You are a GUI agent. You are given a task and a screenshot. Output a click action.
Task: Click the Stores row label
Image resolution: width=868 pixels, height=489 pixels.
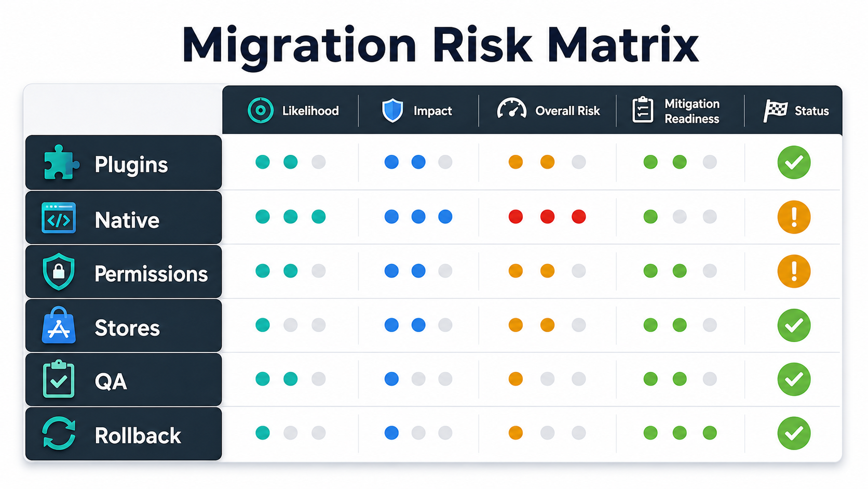coord(127,328)
